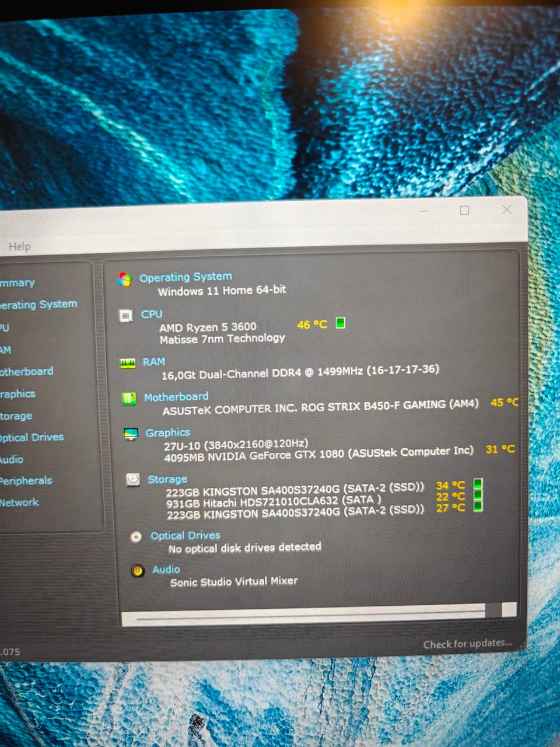Click green status indicator beside CPU 46 °C

[x=341, y=322]
